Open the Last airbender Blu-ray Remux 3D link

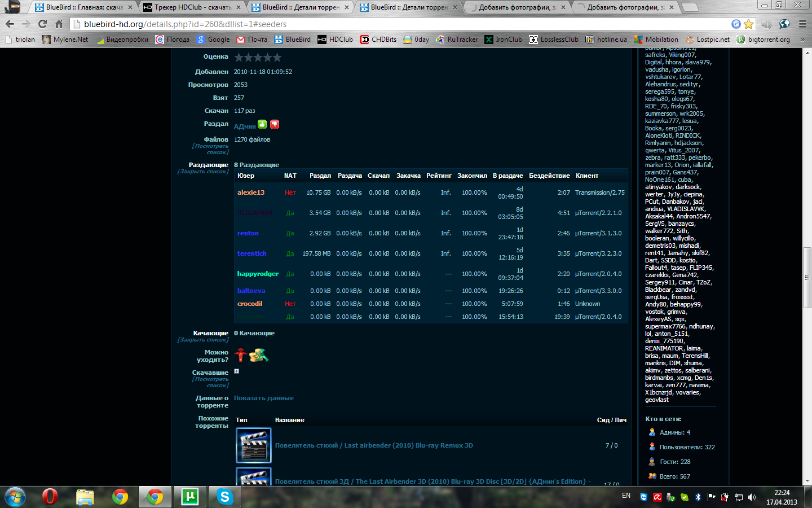pyautogui.click(x=374, y=445)
